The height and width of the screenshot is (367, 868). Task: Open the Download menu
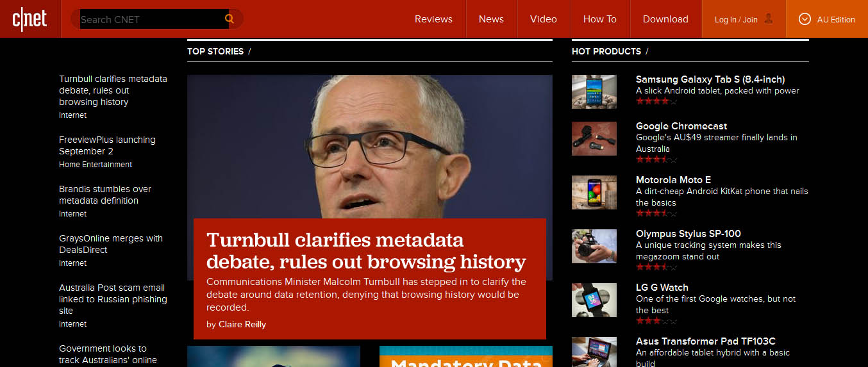click(x=665, y=19)
